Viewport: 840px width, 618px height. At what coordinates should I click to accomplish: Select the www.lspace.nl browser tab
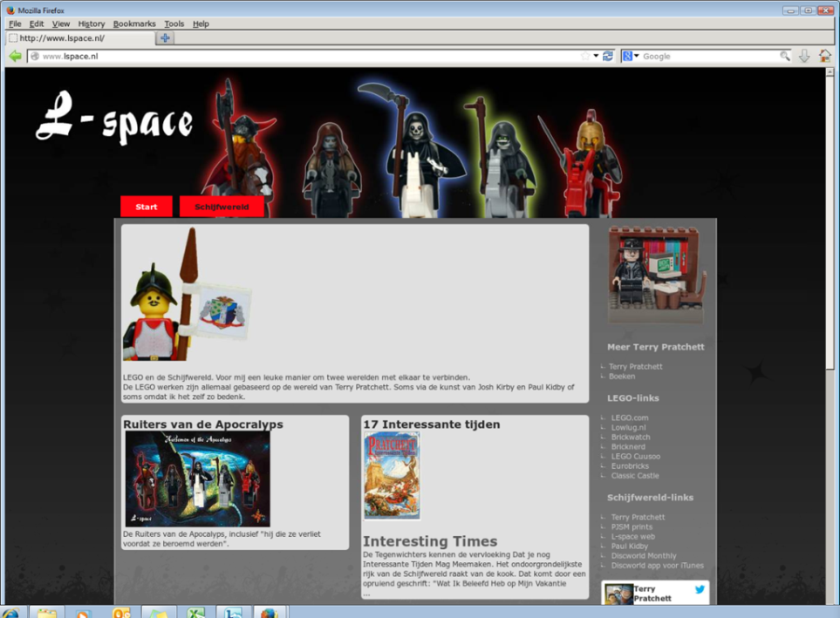tap(80, 38)
